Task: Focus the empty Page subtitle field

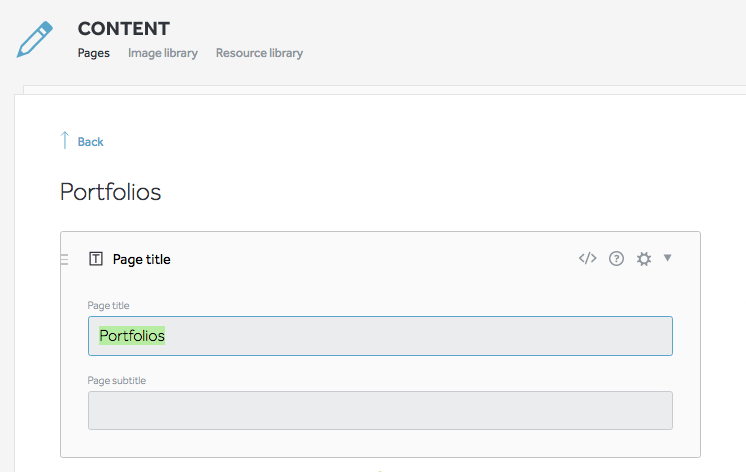Action: [x=380, y=410]
